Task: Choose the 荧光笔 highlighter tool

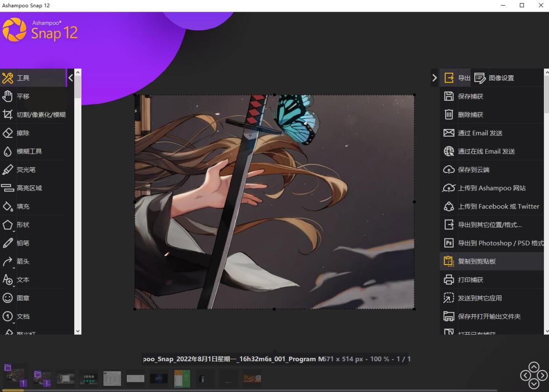Action: click(x=26, y=170)
